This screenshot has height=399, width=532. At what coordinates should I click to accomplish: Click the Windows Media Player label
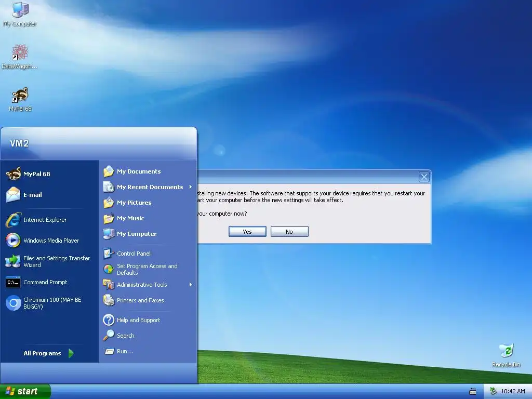tap(51, 241)
